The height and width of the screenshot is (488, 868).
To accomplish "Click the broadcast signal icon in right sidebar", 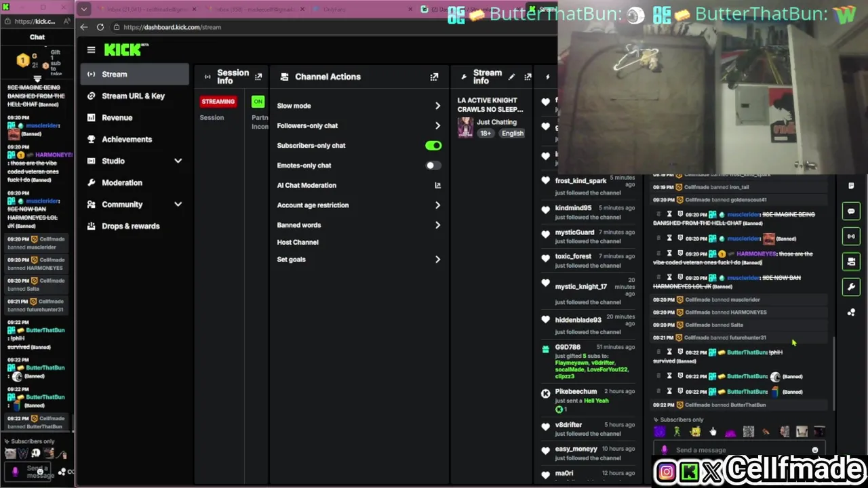I will 851,236.
